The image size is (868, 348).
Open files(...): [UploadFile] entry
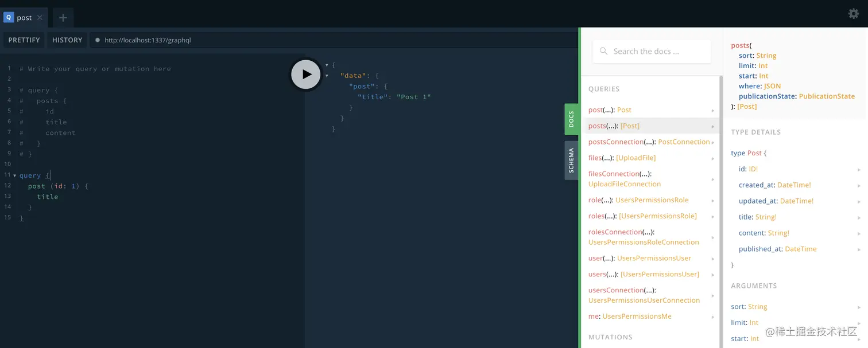[650, 158]
